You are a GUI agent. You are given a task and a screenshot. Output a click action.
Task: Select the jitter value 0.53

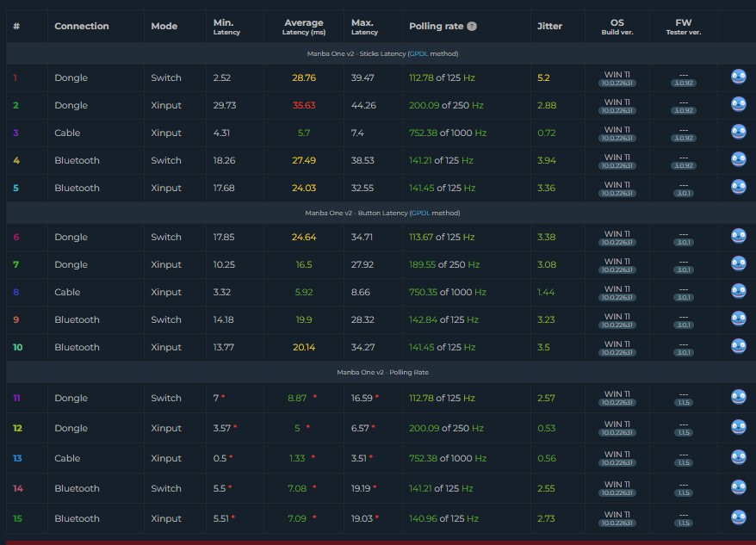(546, 428)
